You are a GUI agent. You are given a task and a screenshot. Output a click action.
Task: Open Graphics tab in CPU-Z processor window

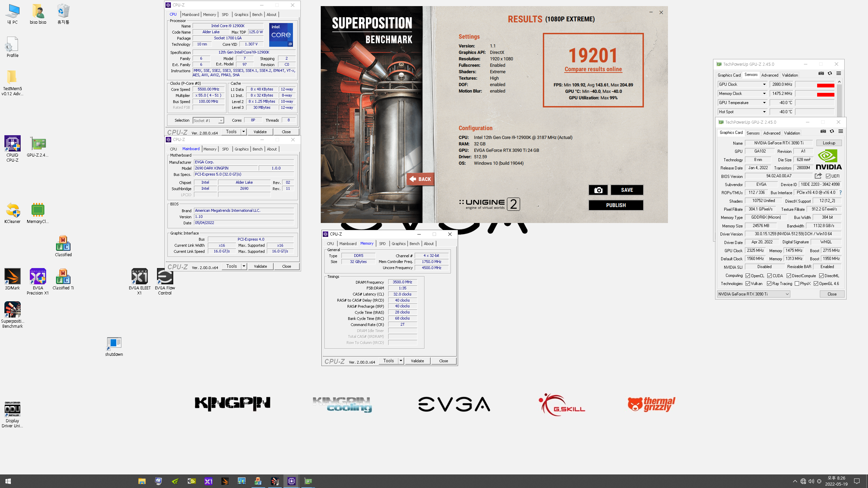click(241, 15)
